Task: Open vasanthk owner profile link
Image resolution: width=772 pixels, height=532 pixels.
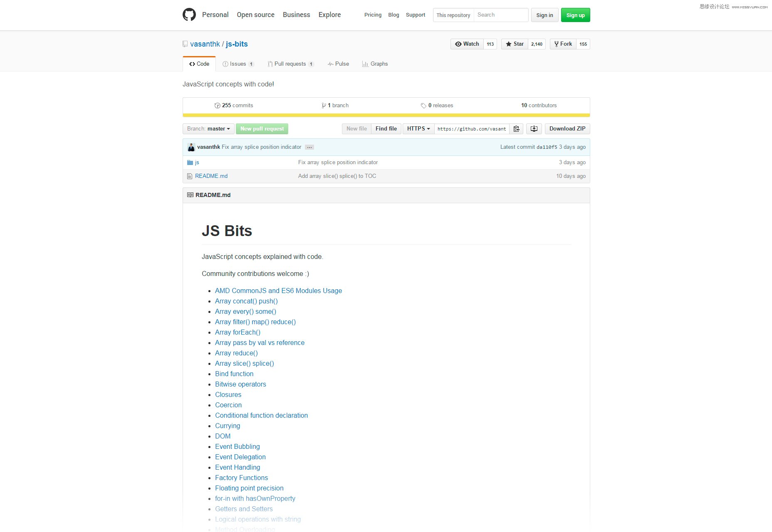Action: (205, 44)
